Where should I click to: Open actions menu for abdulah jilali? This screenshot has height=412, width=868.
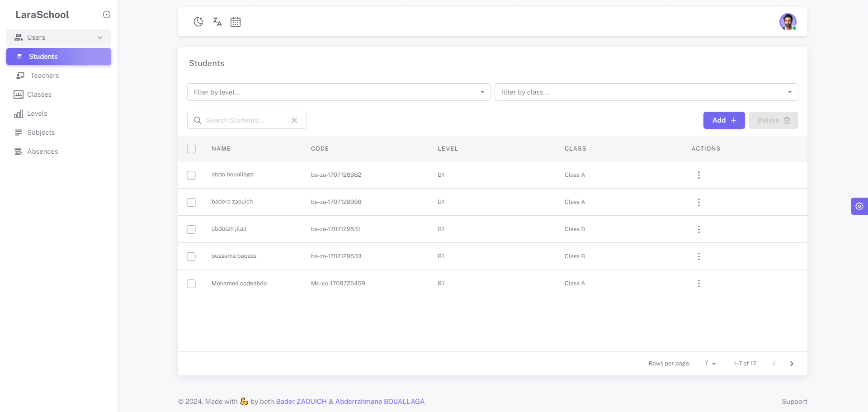698,229
